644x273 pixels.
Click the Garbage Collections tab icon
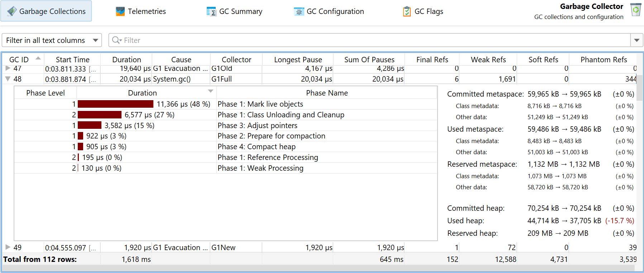12,11
